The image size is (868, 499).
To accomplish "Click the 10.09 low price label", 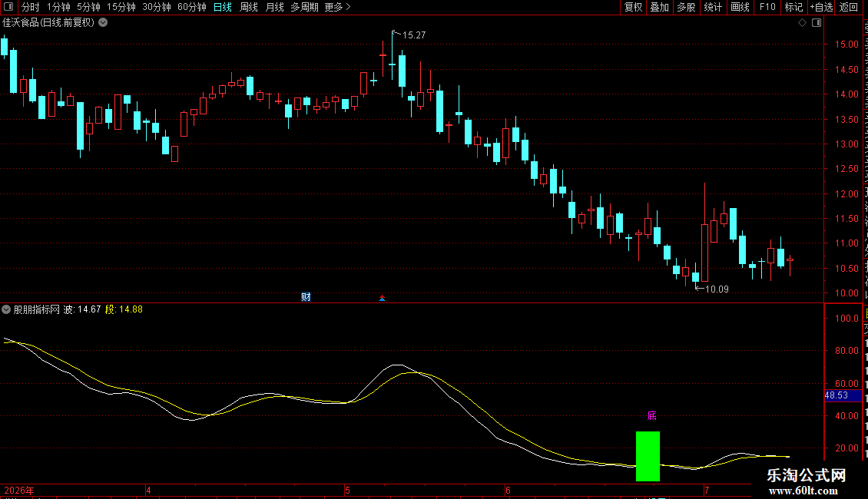I will (x=717, y=289).
